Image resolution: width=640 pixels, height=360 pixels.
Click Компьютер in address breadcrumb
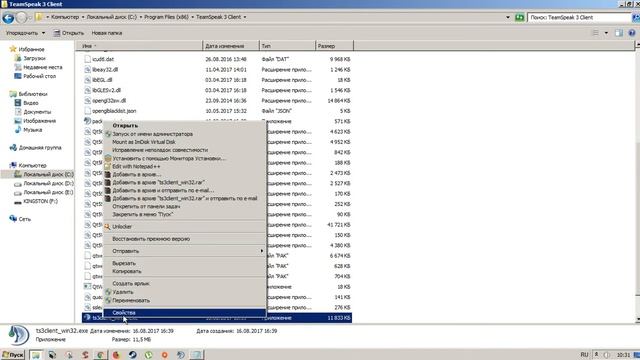point(65,17)
